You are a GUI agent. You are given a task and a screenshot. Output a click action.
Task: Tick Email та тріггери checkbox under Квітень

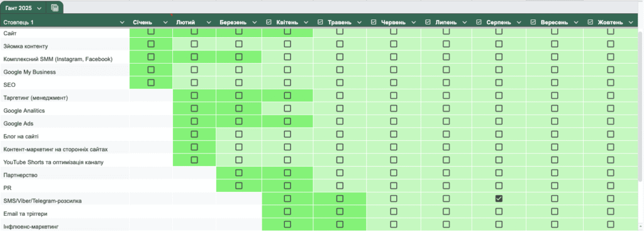coord(287,211)
